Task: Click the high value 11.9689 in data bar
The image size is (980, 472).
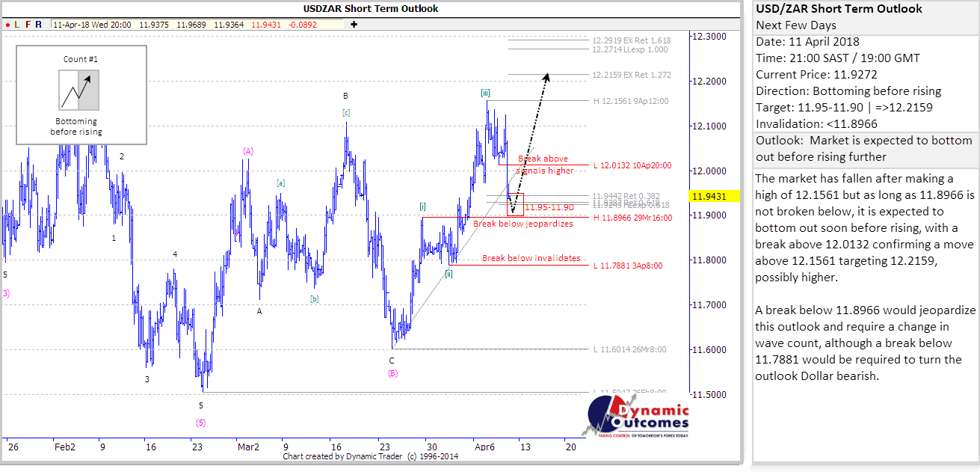Action: [191, 25]
